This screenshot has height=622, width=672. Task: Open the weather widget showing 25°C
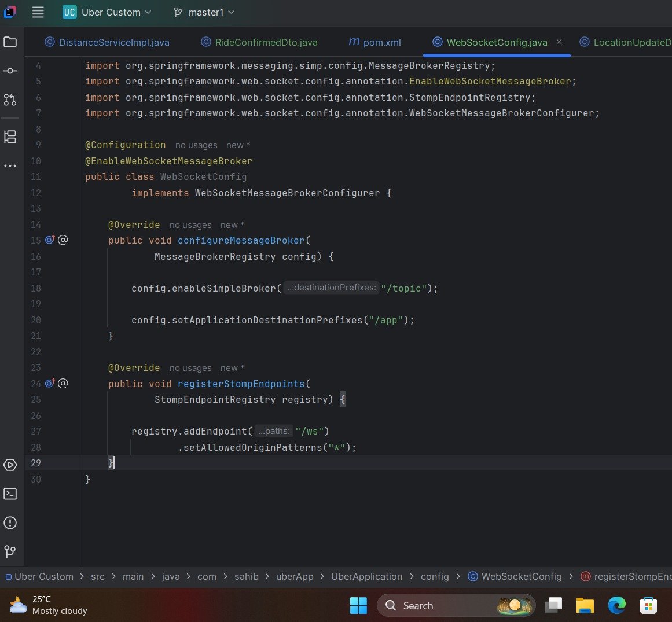click(48, 605)
